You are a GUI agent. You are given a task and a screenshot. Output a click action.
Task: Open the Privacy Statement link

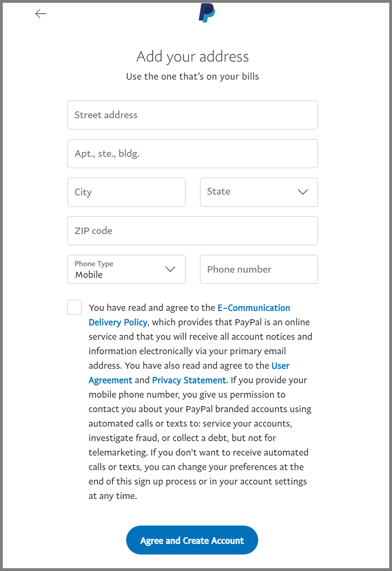point(189,380)
